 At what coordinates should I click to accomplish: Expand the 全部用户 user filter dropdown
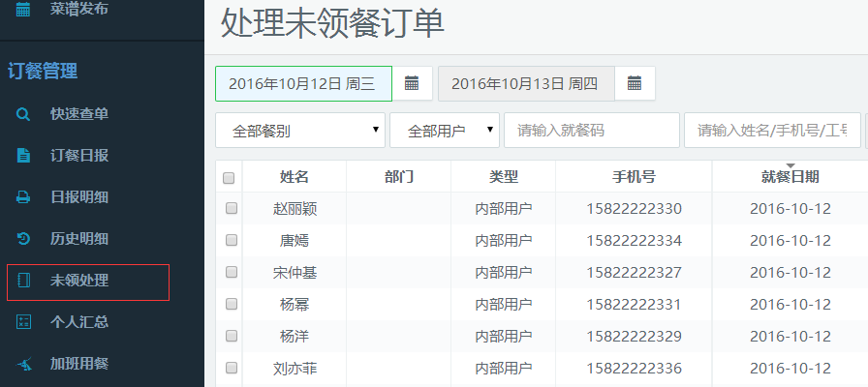(x=444, y=131)
